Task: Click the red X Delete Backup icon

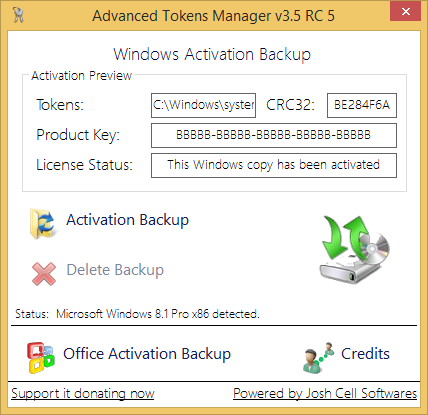Action: (44, 274)
